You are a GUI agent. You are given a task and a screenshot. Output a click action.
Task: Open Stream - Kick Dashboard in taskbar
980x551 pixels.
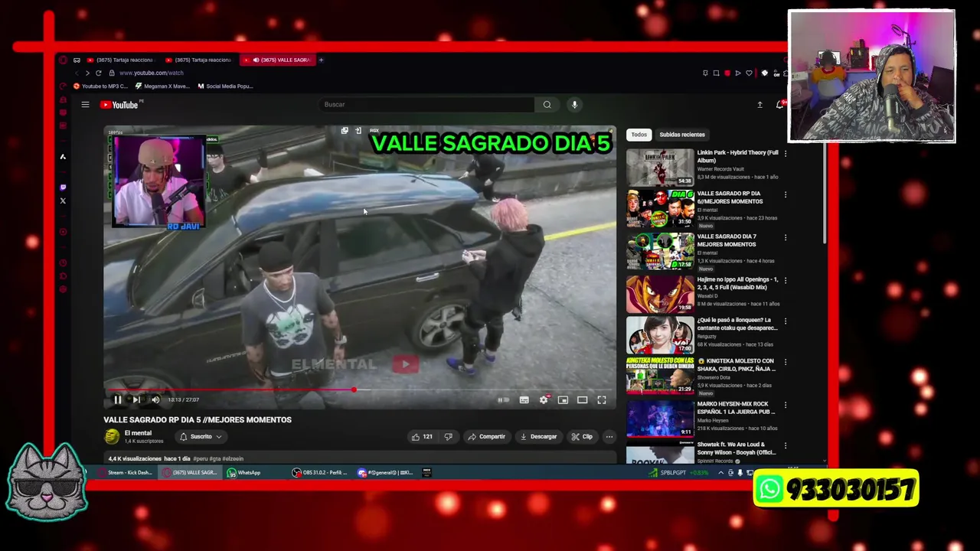click(125, 473)
